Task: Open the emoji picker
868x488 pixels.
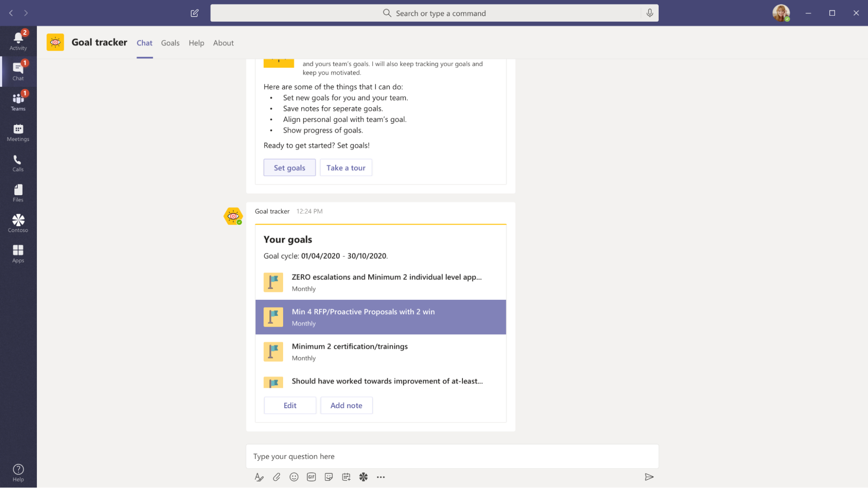Action: tap(294, 477)
